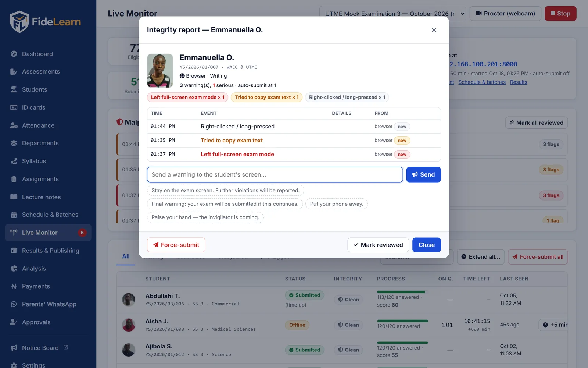Image resolution: width=588 pixels, height=368 pixels.
Task: Click 'Right-clicked / long-pressed × 1' chip
Action: (x=347, y=98)
